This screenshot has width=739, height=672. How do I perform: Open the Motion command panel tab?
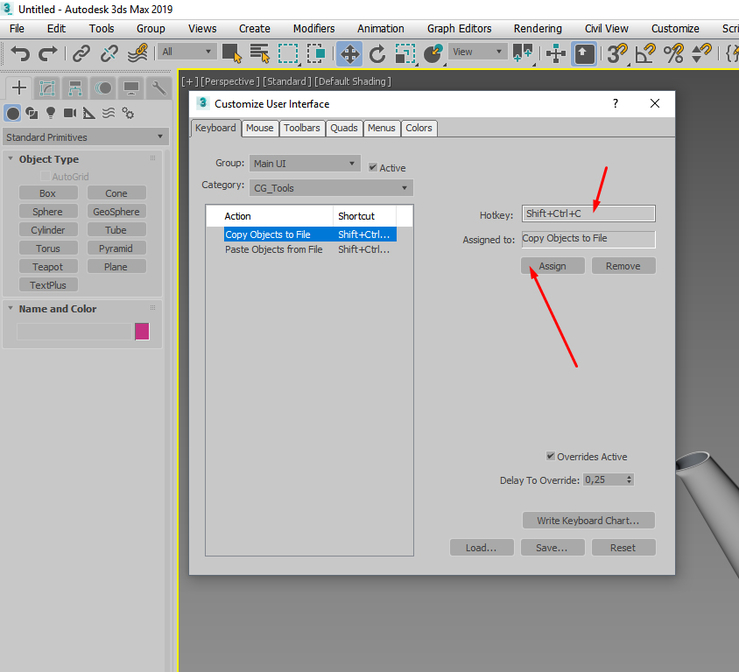pos(103,88)
